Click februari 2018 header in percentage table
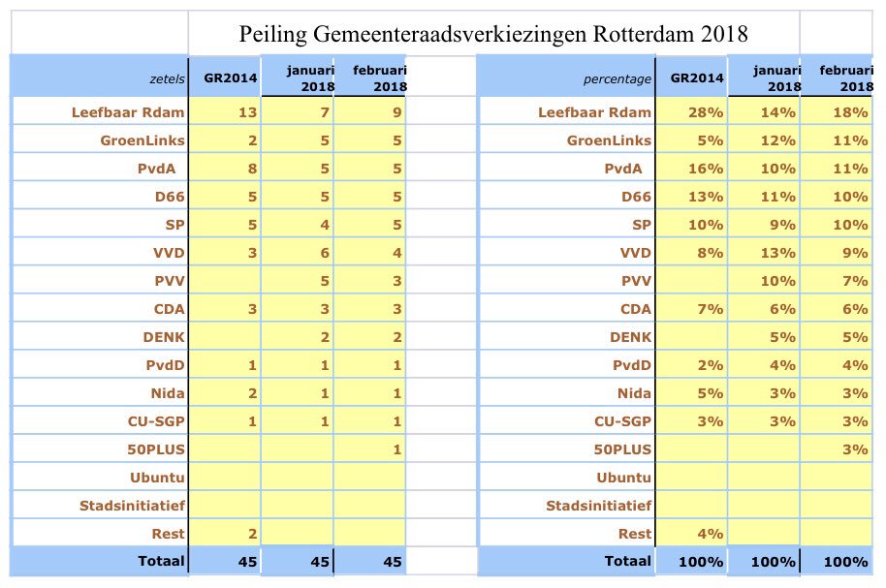 tap(843, 77)
